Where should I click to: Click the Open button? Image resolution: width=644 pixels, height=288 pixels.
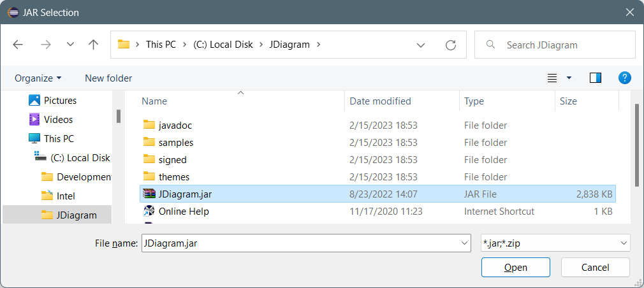click(x=515, y=268)
